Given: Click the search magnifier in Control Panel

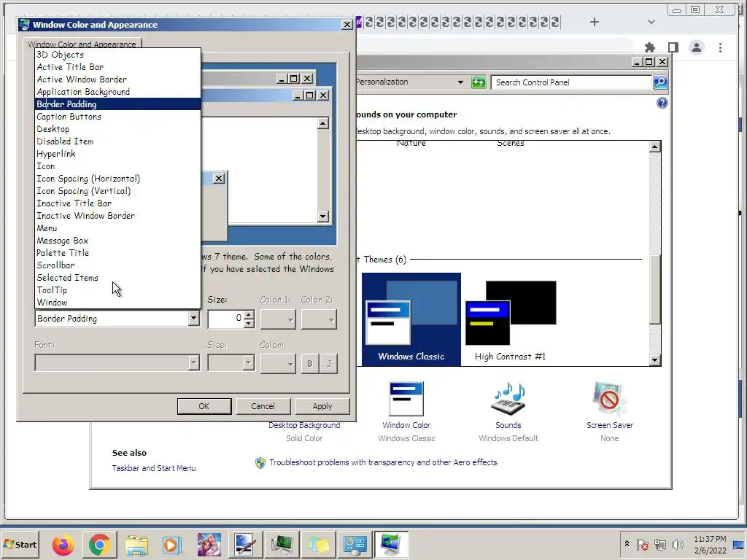Looking at the screenshot, I should click(x=660, y=82).
